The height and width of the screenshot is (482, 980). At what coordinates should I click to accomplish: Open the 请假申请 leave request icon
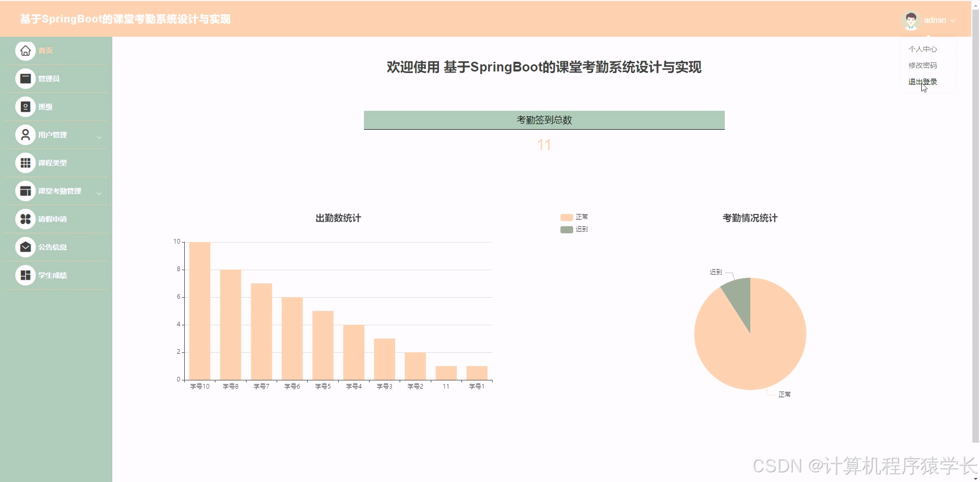[25, 219]
